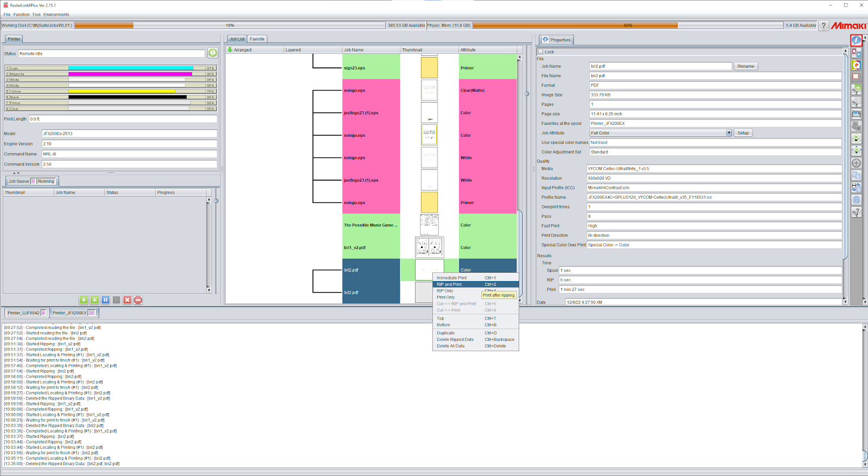Switch to Printer_JFX200EX tab
Screen dimensions: 868x476
click(73, 313)
